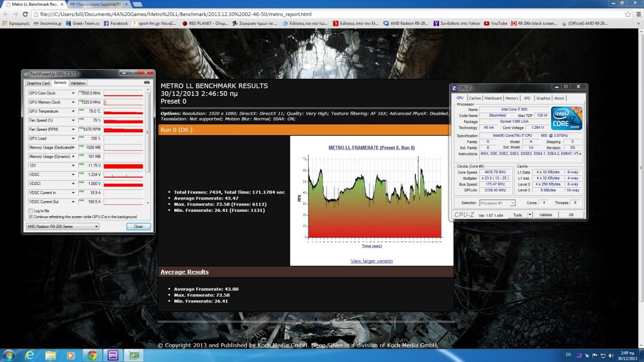Screen dimensions: 644x362
Task: Switch to CPU-Z via its taskbar icon
Action: pos(113,355)
